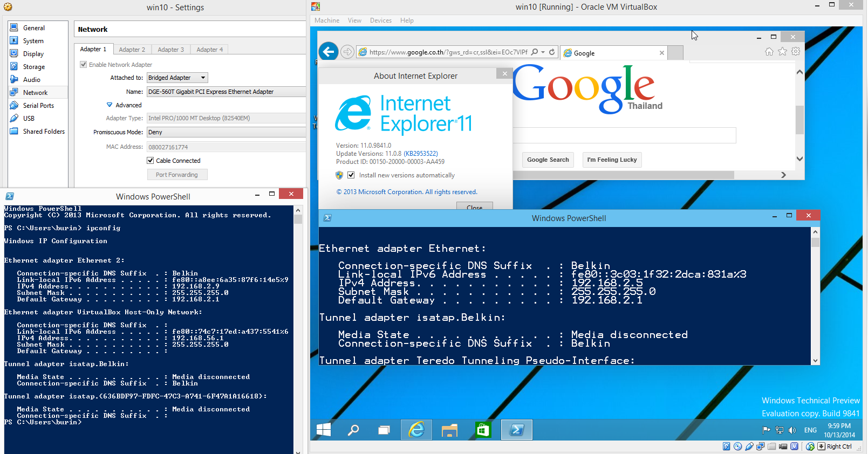Click Internet Explorer back arrow
The width and height of the screenshot is (868, 454).
[x=329, y=52]
